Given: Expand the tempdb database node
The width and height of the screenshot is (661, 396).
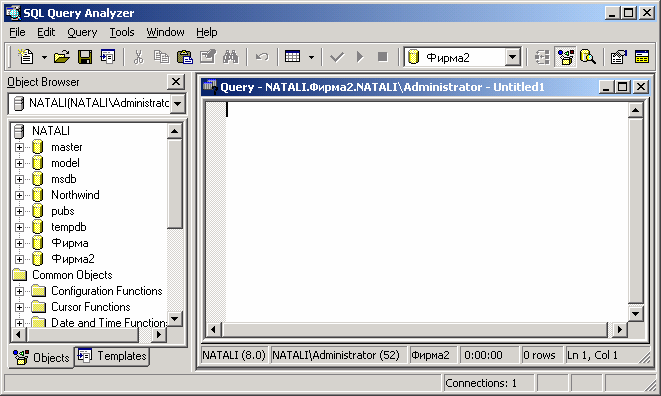Looking at the screenshot, I should (x=19, y=227).
